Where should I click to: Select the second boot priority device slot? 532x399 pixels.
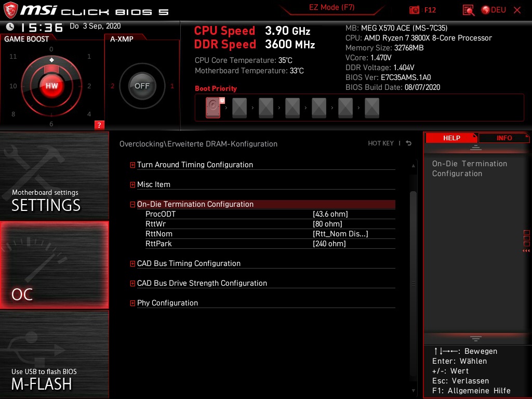click(x=239, y=108)
